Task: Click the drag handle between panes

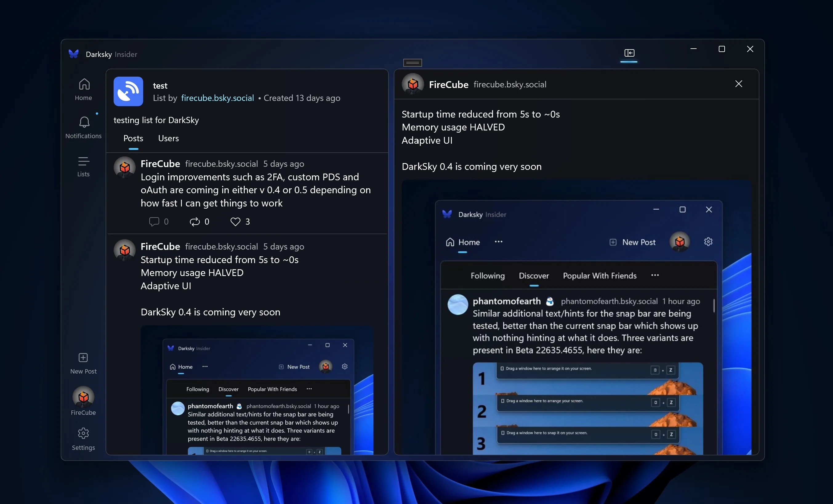Action: click(412, 62)
